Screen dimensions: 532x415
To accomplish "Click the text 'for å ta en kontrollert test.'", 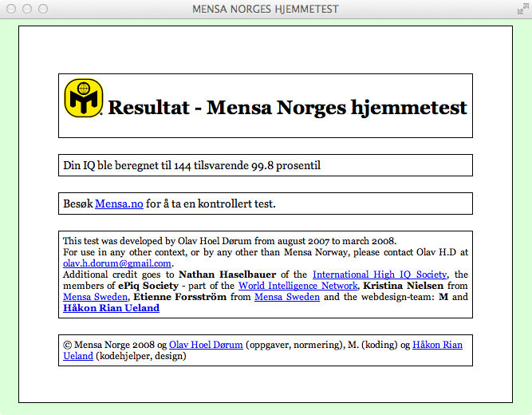I will pyautogui.click(x=211, y=204).
